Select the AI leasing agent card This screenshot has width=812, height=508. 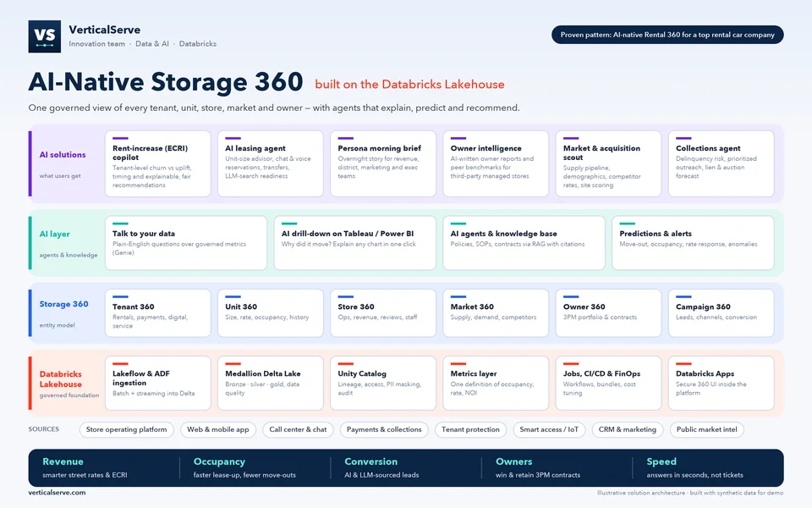pyautogui.click(x=271, y=163)
